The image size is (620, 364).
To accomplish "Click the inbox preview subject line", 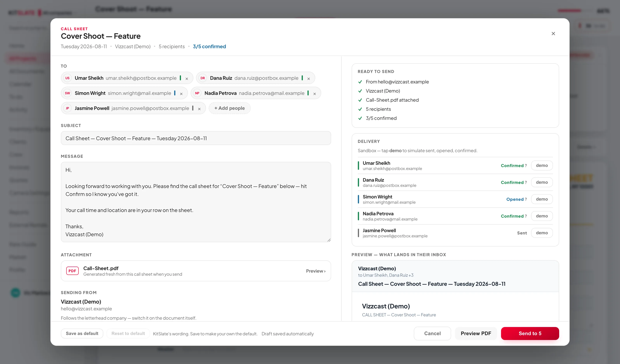I will [431, 284].
